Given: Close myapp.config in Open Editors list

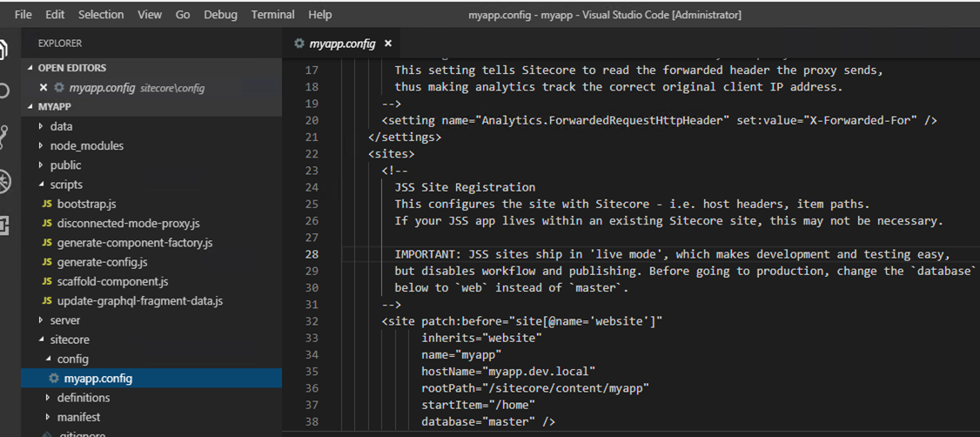Looking at the screenshot, I should tap(44, 88).
